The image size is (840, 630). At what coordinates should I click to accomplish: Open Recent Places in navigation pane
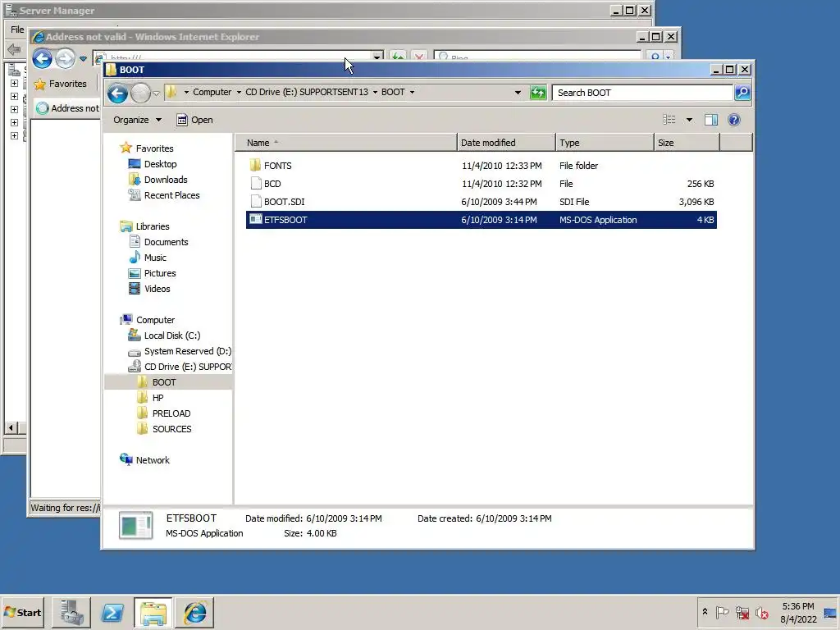(171, 195)
